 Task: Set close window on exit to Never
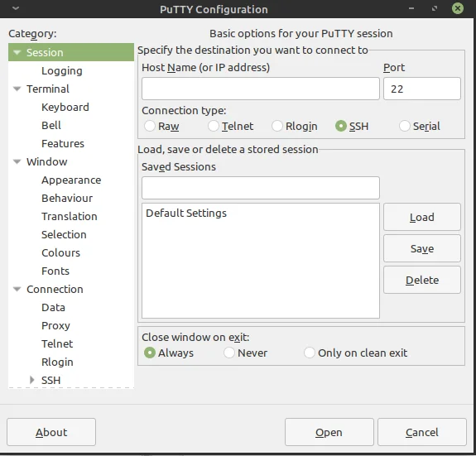pyautogui.click(x=229, y=353)
